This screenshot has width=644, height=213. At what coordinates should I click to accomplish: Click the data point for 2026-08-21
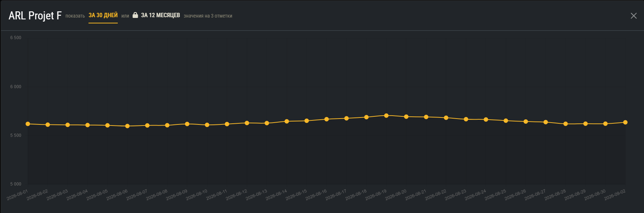(426, 117)
